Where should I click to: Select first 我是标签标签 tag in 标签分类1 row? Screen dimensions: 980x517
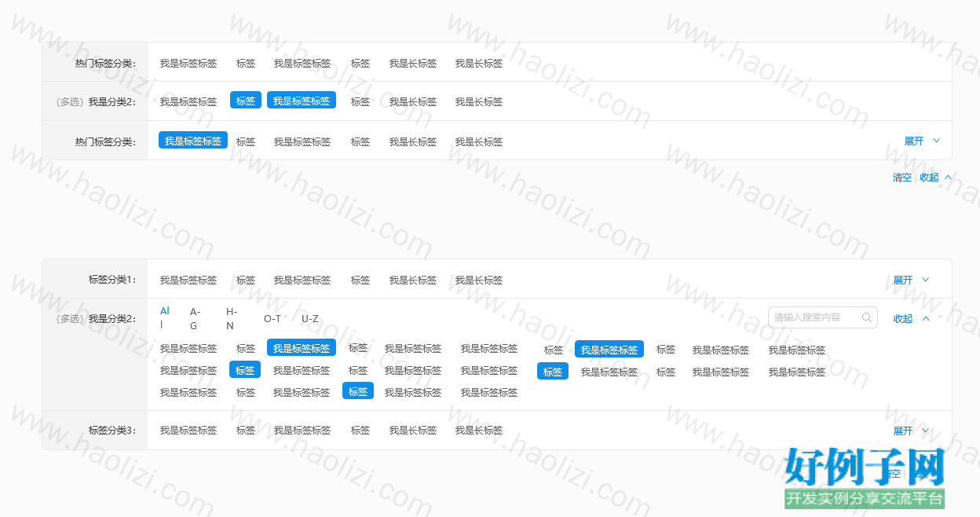pyautogui.click(x=188, y=280)
